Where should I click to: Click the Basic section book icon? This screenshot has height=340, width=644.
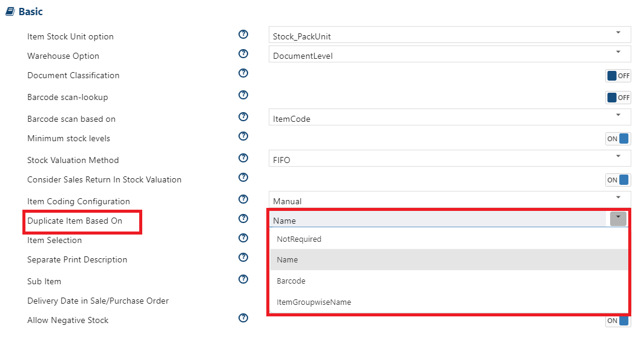(10, 12)
